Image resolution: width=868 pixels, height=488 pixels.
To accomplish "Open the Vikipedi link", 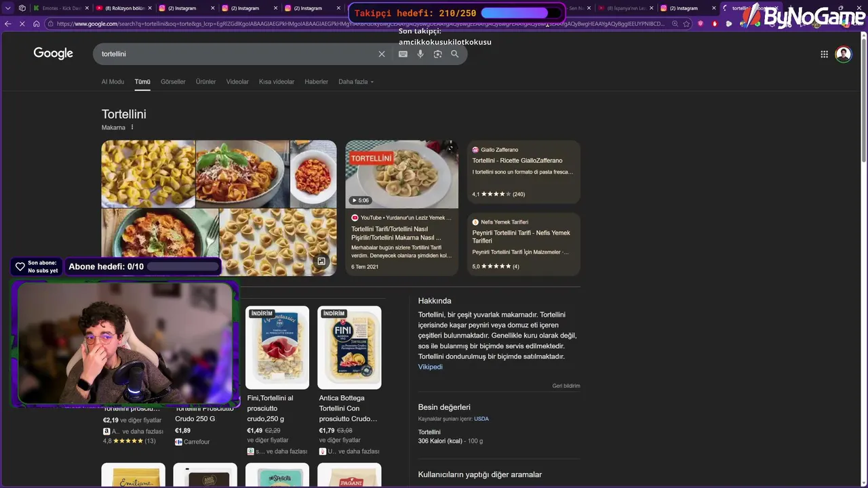I will point(431,367).
